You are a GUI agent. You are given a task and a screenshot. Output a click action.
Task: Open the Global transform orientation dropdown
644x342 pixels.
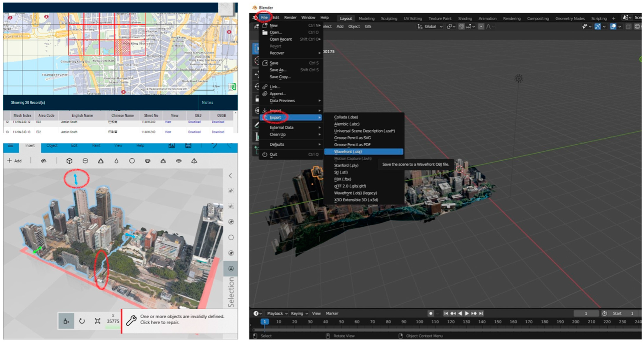click(x=431, y=27)
